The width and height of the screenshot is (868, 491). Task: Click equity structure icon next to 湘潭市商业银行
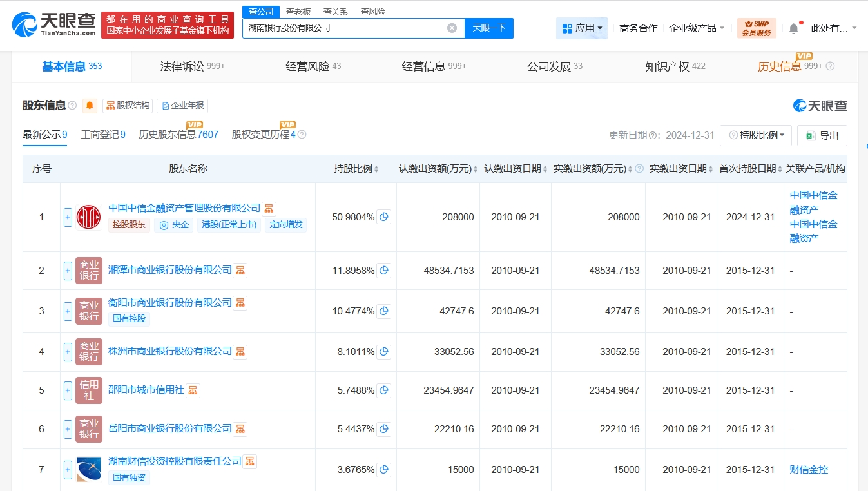click(x=240, y=271)
